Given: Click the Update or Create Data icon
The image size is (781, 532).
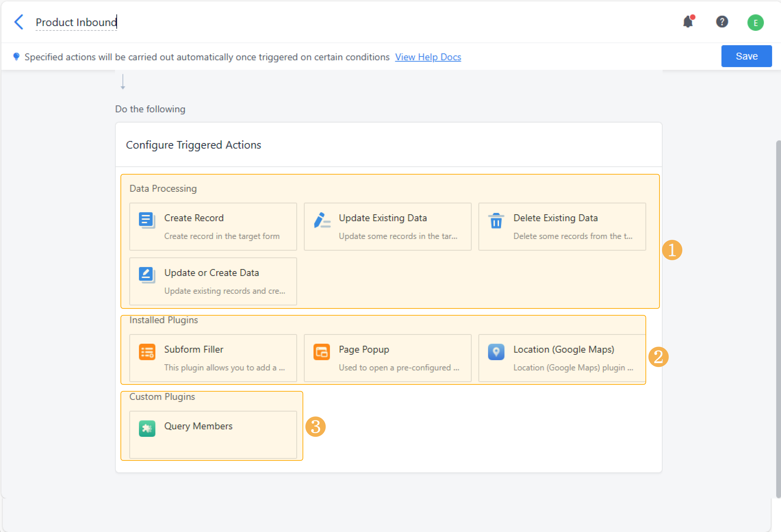Looking at the screenshot, I should [x=147, y=275].
